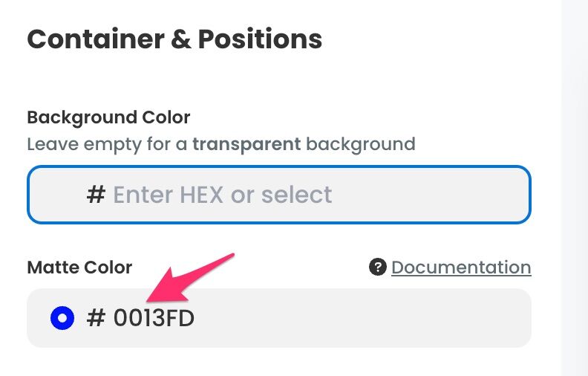Click the word background in helper text
This screenshot has width=588, height=376.
coord(361,143)
